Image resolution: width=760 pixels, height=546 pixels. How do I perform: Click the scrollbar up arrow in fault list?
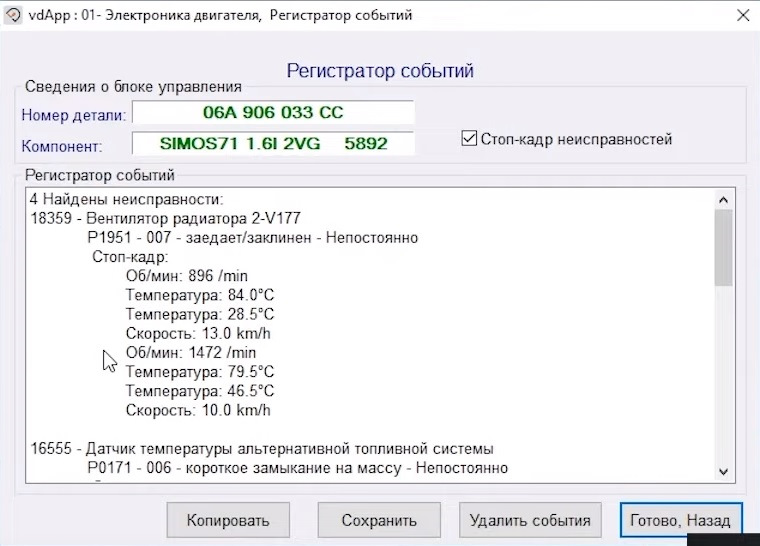click(x=723, y=200)
